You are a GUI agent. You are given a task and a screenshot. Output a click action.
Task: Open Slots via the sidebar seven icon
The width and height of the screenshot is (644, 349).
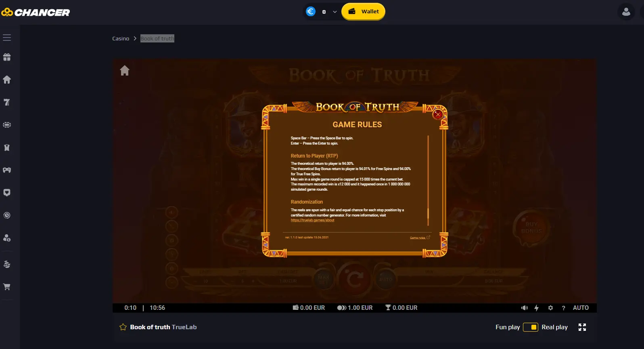[x=7, y=102]
